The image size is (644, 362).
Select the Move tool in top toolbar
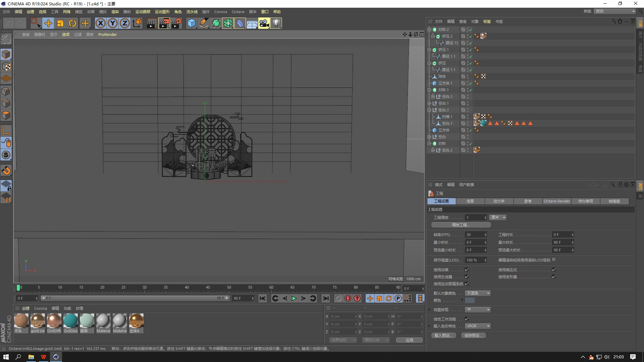[x=48, y=23]
